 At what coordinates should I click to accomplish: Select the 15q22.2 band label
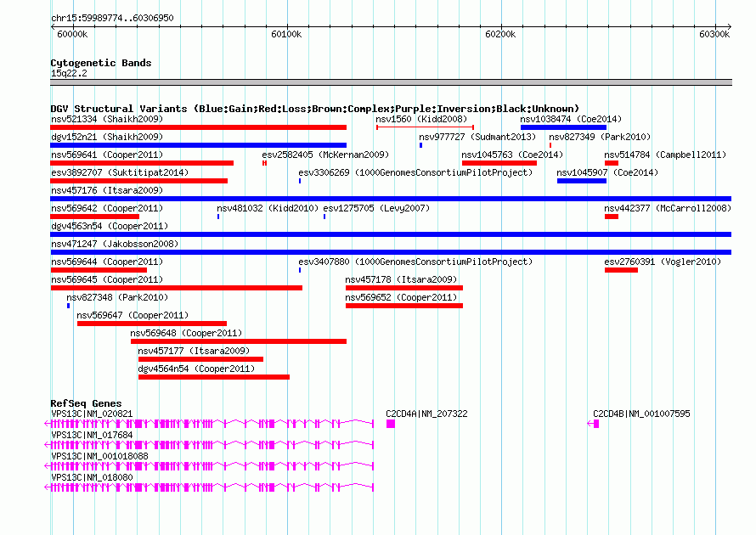coord(69,73)
